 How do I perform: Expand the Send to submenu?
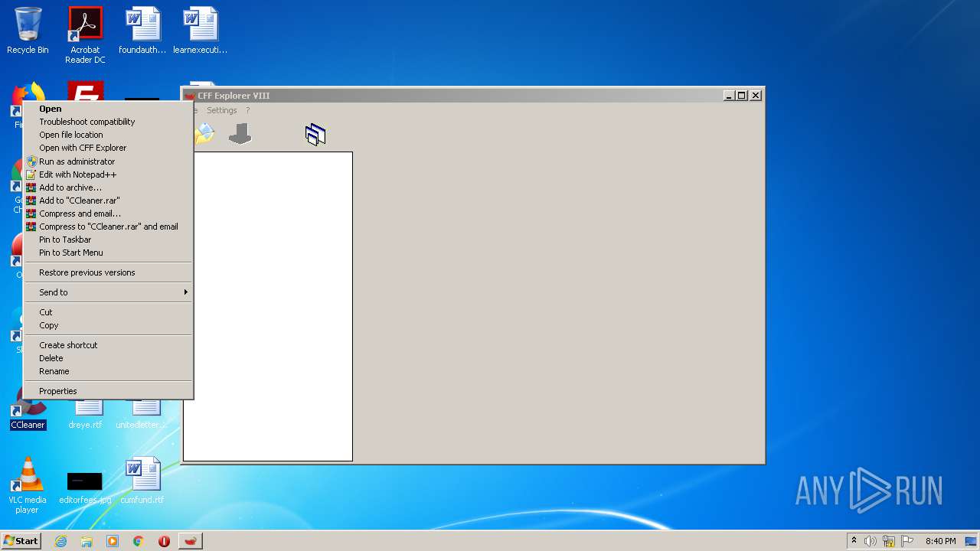point(108,292)
